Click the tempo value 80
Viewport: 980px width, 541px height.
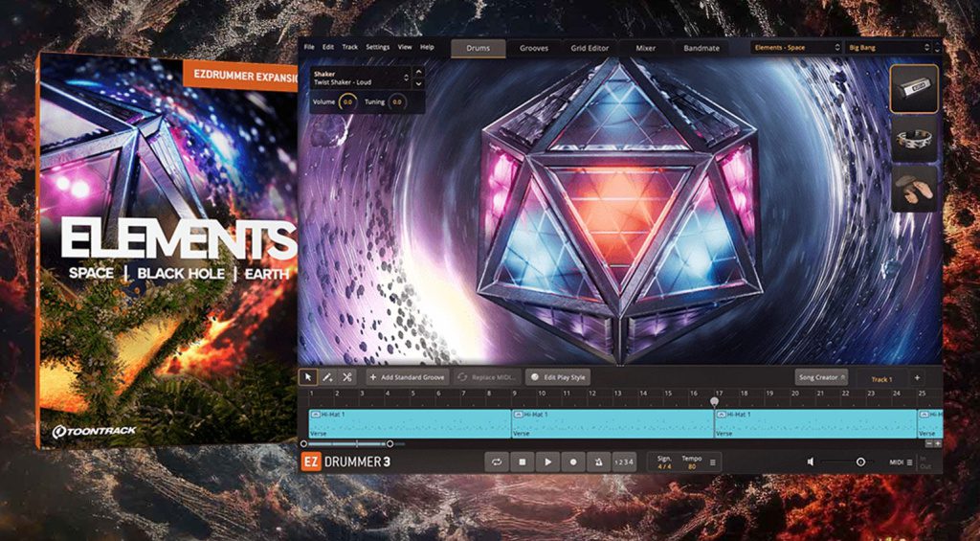(691, 466)
